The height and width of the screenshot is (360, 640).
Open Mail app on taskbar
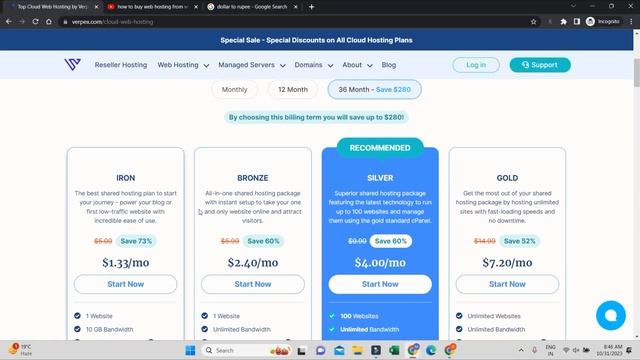click(x=339, y=350)
